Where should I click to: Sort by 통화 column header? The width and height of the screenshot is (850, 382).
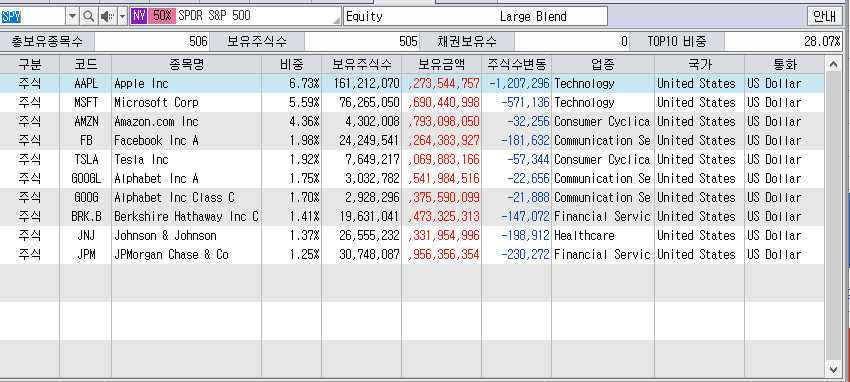[784, 64]
